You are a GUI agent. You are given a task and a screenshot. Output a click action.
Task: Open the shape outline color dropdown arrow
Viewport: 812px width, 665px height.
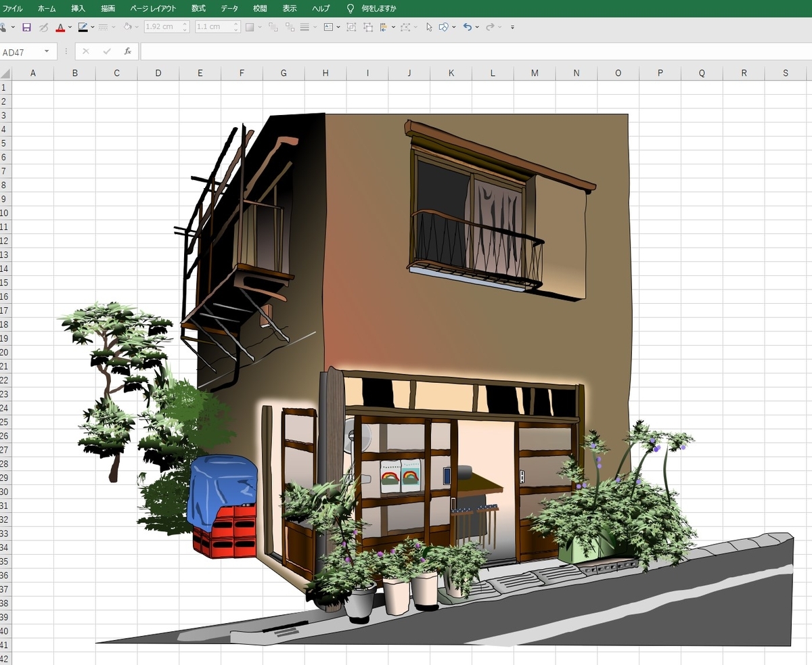pos(93,27)
